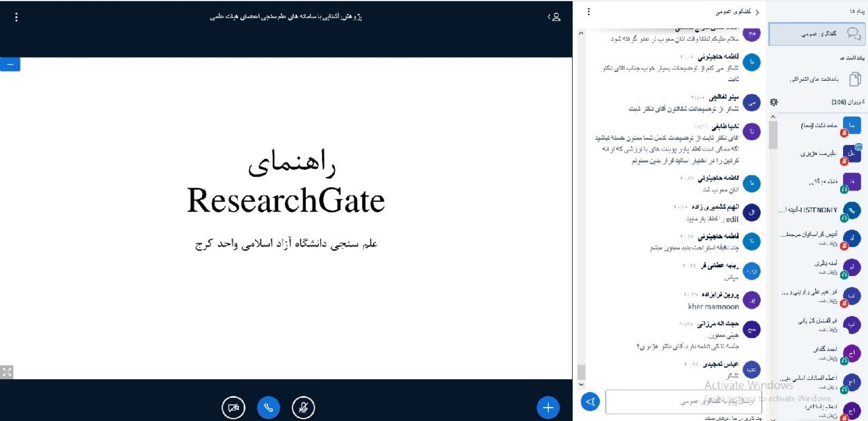Share webcam using the crossed camera button

233,407
